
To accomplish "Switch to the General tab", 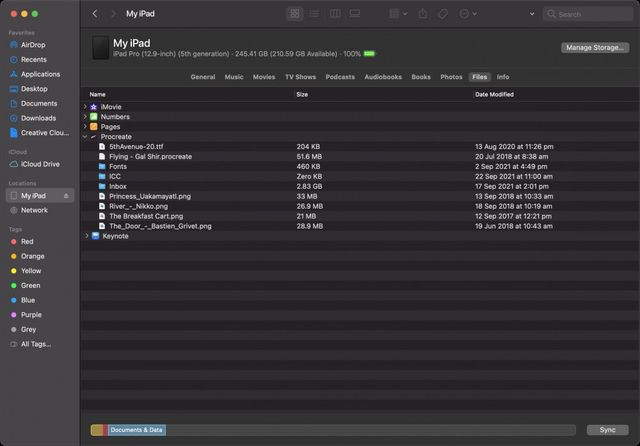I will 202,77.
